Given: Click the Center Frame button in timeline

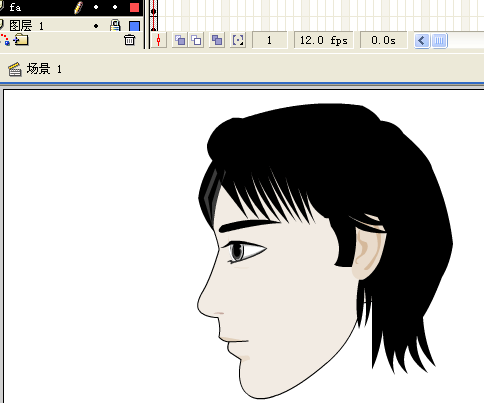Looking at the screenshot, I should [x=159, y=40].
